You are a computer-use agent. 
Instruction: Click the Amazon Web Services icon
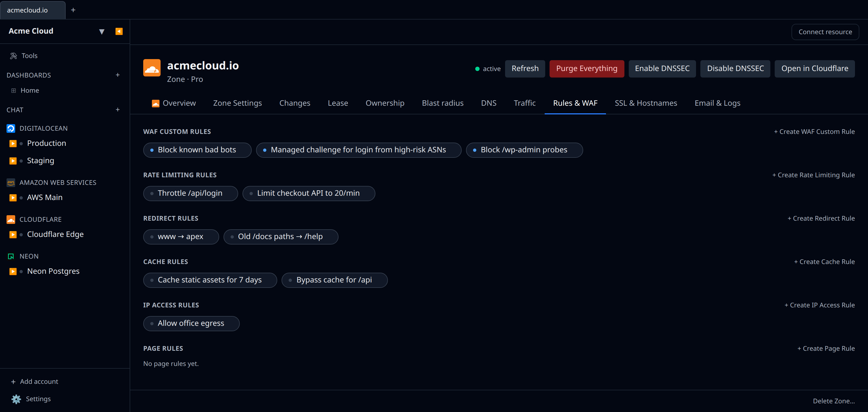coord(11,182)
